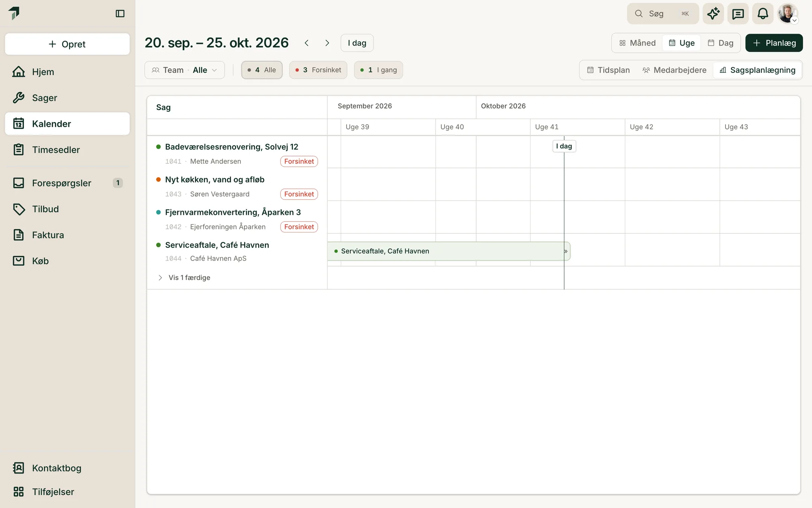Screen dimensions: 812x508
Task: Open Timesedler in the sidebar
Action: (x=67, y=150)
